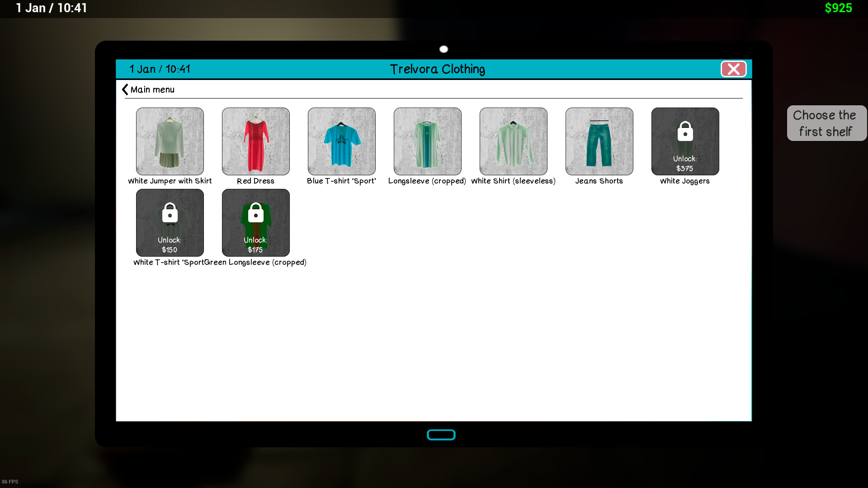Select the Jeans Shorts item

(599, 141)
